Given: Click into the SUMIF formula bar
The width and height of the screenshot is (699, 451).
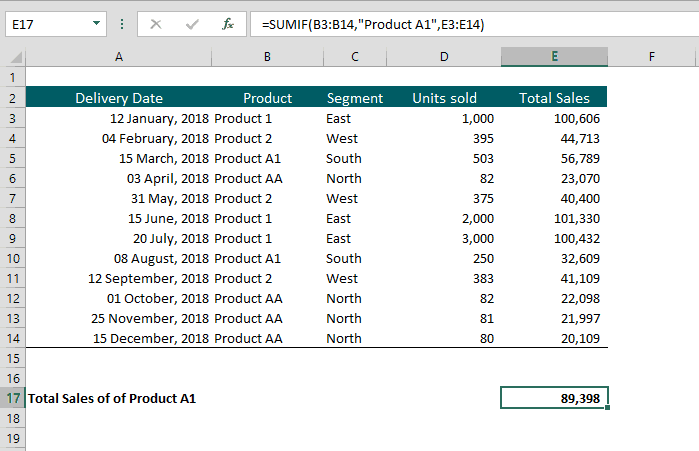Looking at the screenshot, I should point(474,24).
